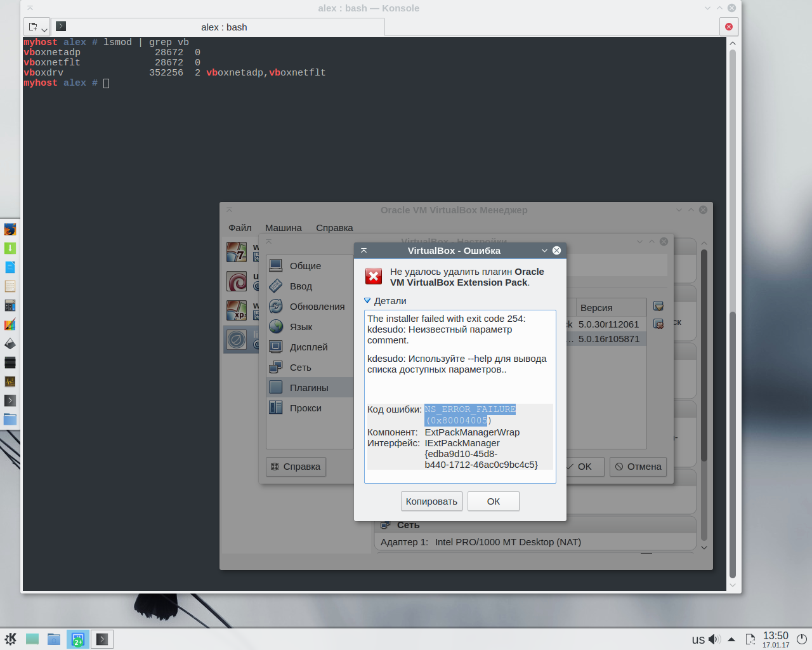
Task: Open a new tab in Konsole
Action: point(33,27)
